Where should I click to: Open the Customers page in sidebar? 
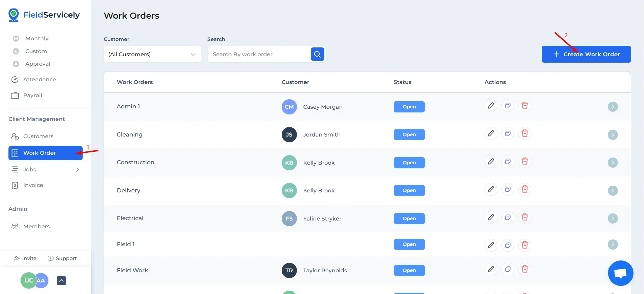(38, 136)
